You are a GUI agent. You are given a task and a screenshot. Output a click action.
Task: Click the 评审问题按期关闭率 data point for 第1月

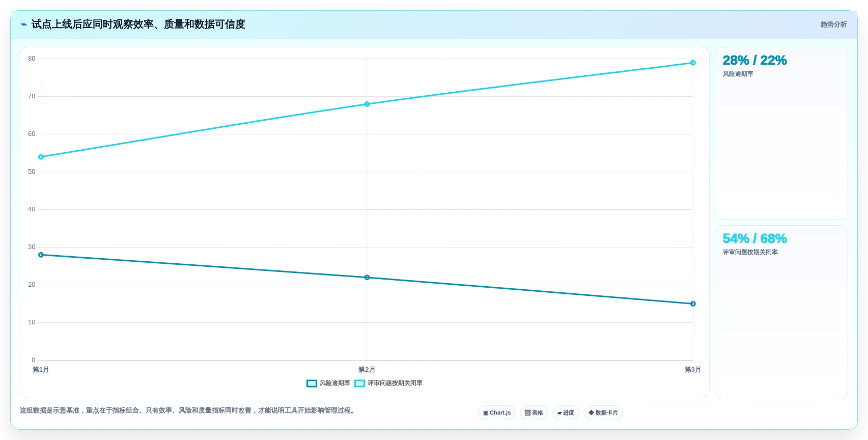(x=41, y=157)
